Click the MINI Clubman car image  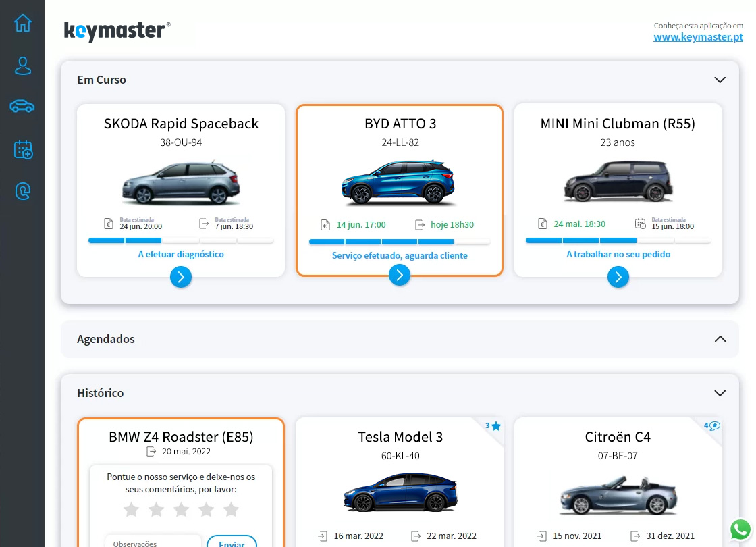point(618,181)
